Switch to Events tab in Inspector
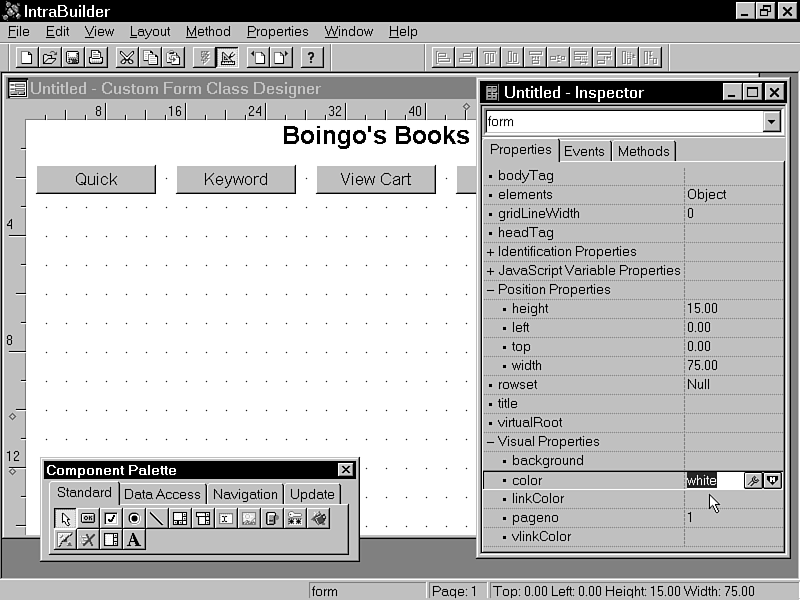The image size is (800, 600). 584,152
